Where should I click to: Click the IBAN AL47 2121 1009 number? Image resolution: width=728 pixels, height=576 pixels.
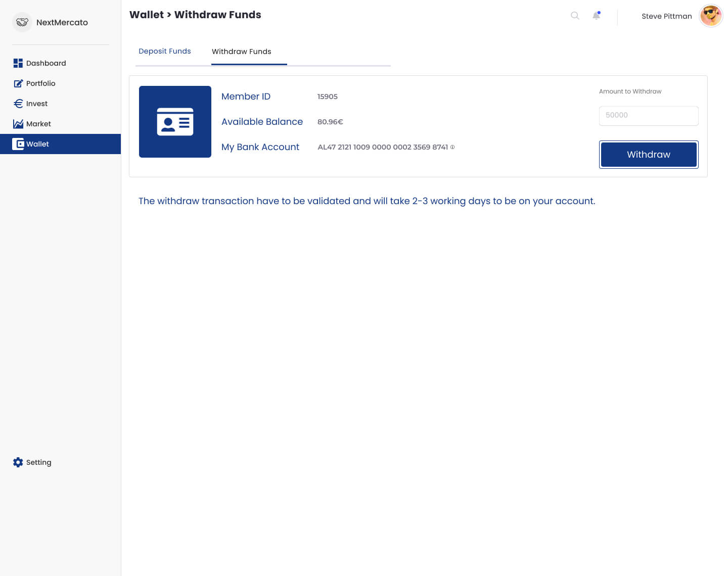pyautogui.click(x=383, y=147)
